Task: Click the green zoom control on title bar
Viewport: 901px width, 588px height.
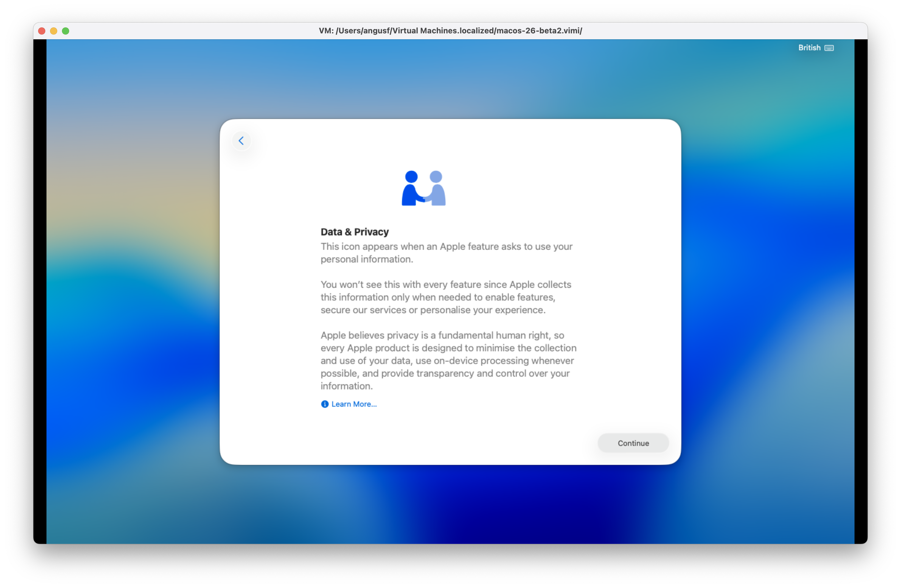Action: [66, 31]
